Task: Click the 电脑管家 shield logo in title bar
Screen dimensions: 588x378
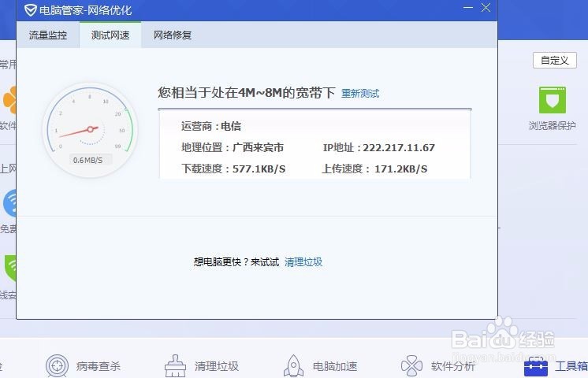Action: [30, 10]
